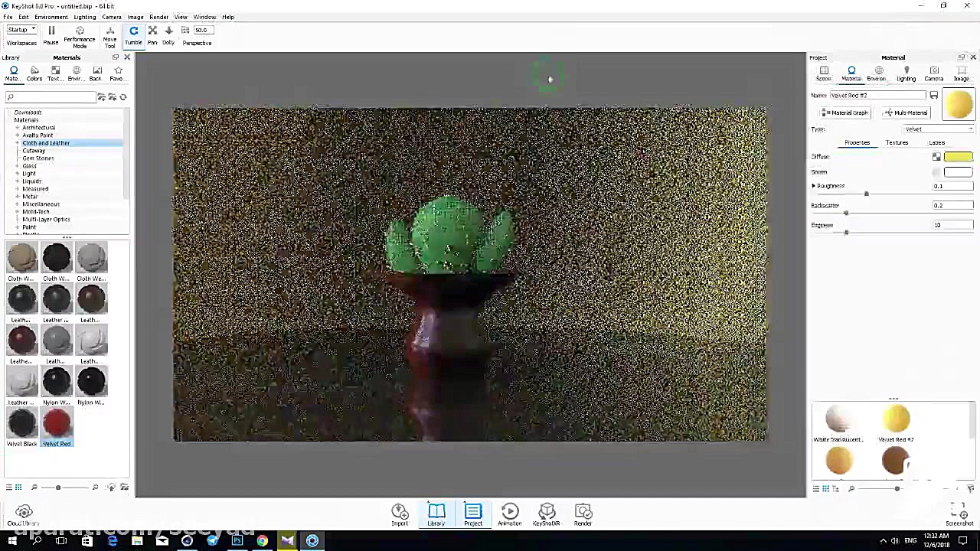The image size is (980, 551).
Task: Click the Multi-Material button
Action: (x=906, y=112)
